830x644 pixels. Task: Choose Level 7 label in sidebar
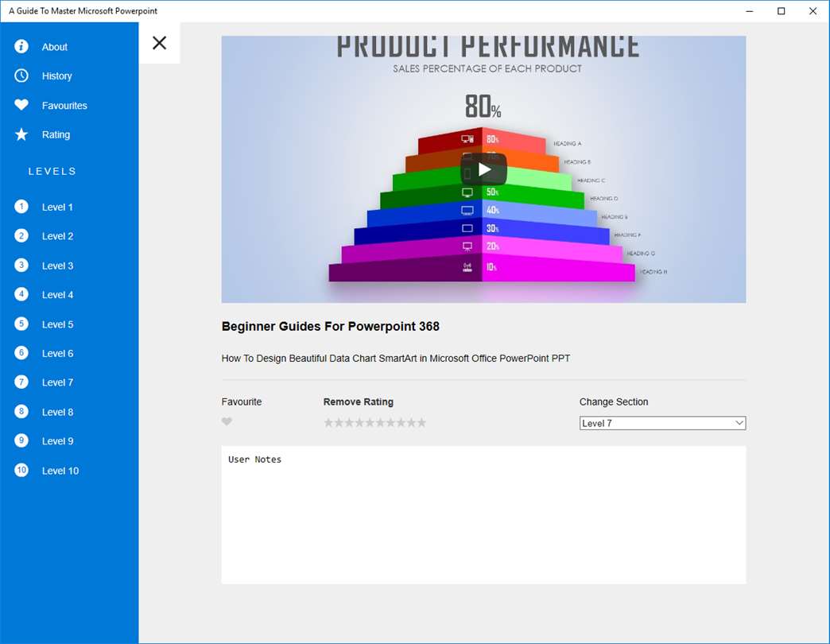pos(58,382)
